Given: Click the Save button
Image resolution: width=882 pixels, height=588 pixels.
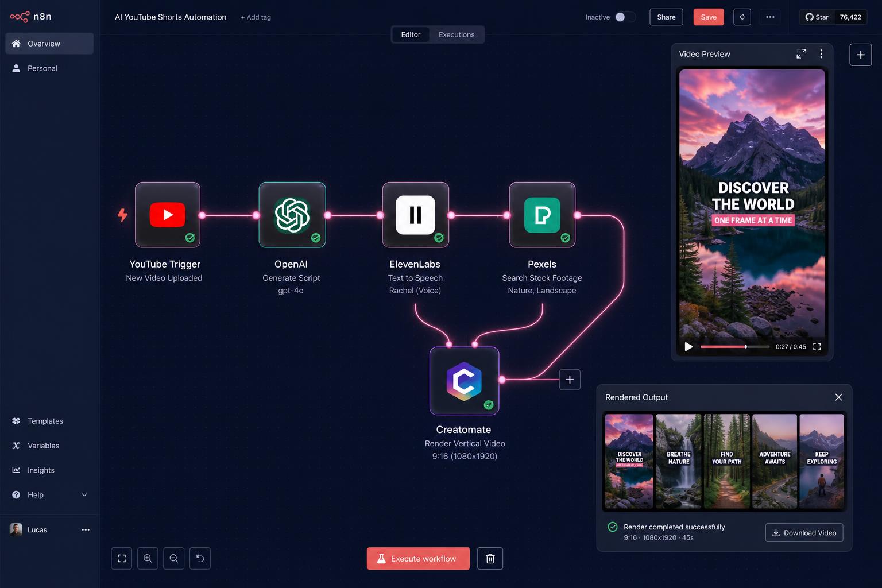Looking at the screenshot, I should 709,17.
